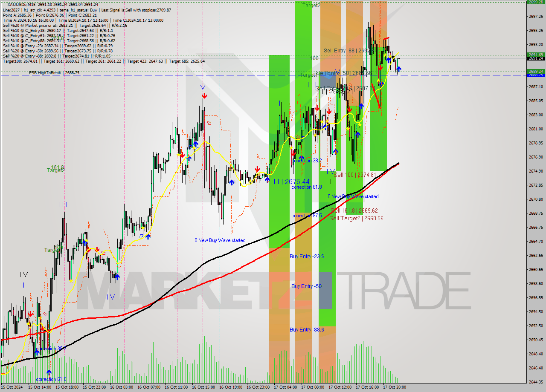Click the '17 Oct 12:00' time axis label

point(340,387)
